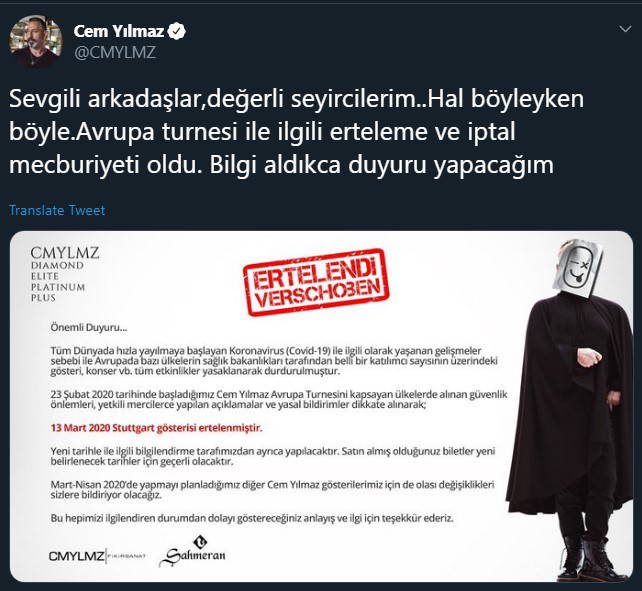Click the CMYLMZ Diamond Elite Platinum Plus title

pyautogui.click(x=65, y=274)
